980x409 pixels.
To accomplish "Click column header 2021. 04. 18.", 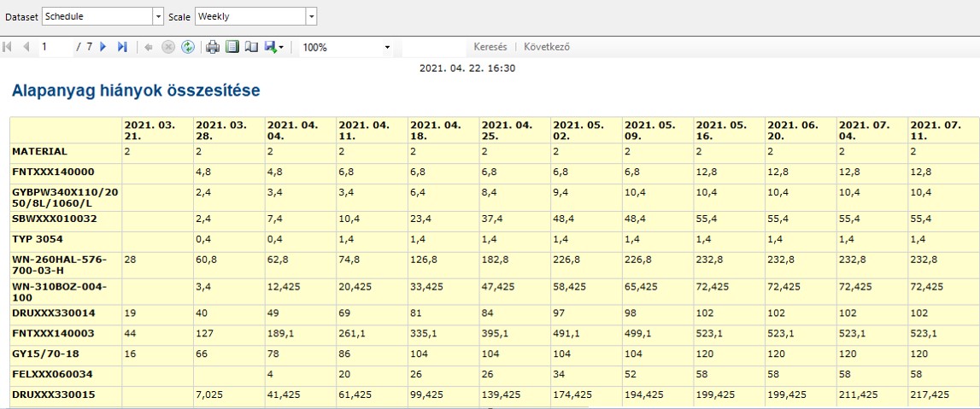I will coord(436,130).
